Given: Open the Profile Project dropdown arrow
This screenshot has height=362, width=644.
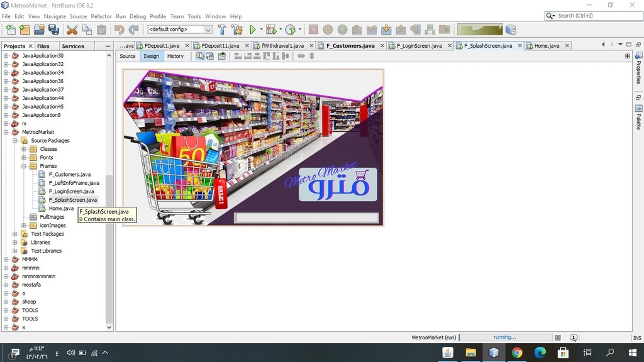Looking at the screenshot, I should point(300,29).
